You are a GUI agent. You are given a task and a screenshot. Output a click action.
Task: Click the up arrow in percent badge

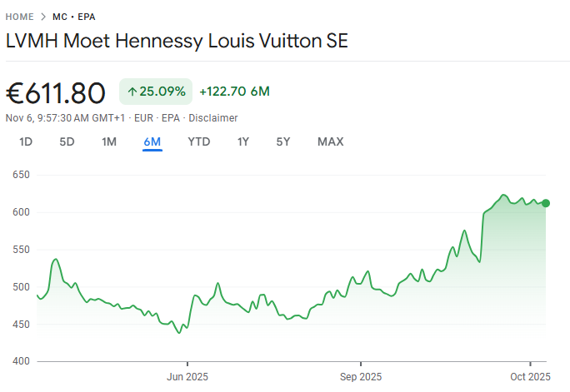click(x=132, y=92)
